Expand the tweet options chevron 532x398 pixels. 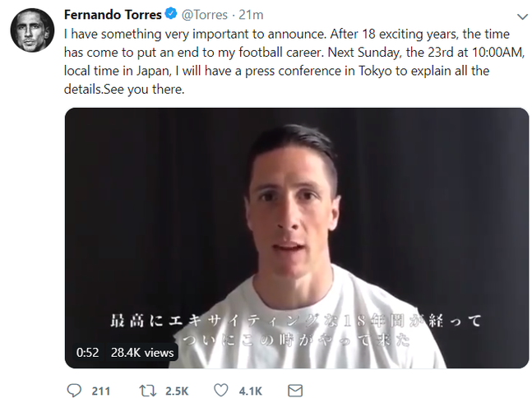(x=522, y=16)
